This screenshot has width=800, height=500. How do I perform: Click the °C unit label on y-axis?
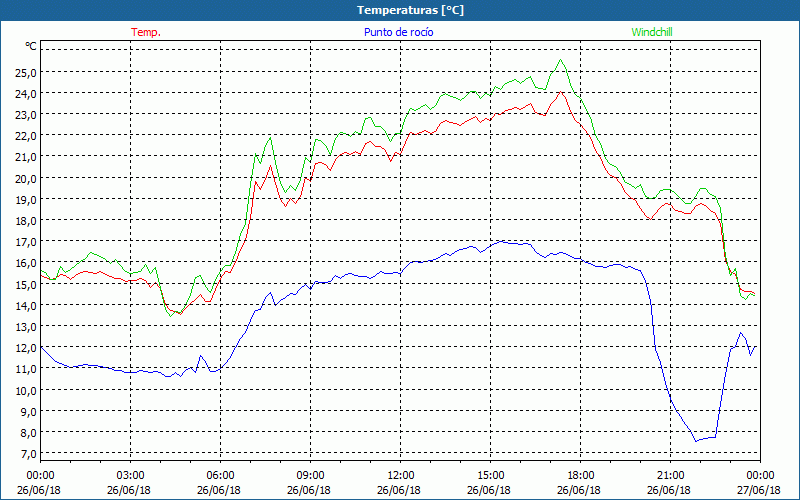[31, 46]
